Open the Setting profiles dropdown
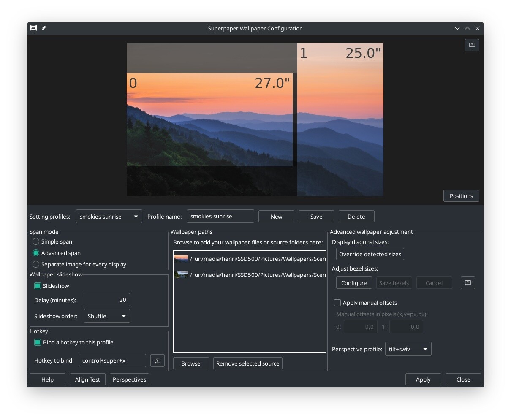 click(x=109, y=216)
